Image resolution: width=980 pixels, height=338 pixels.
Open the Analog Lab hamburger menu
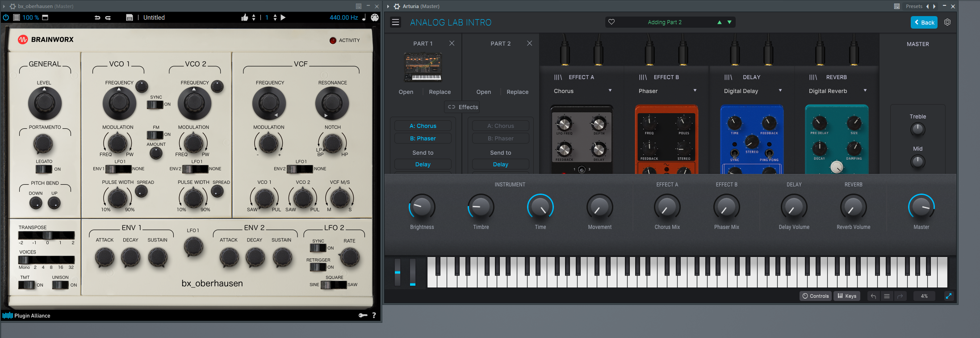click(x=396, y=22)
